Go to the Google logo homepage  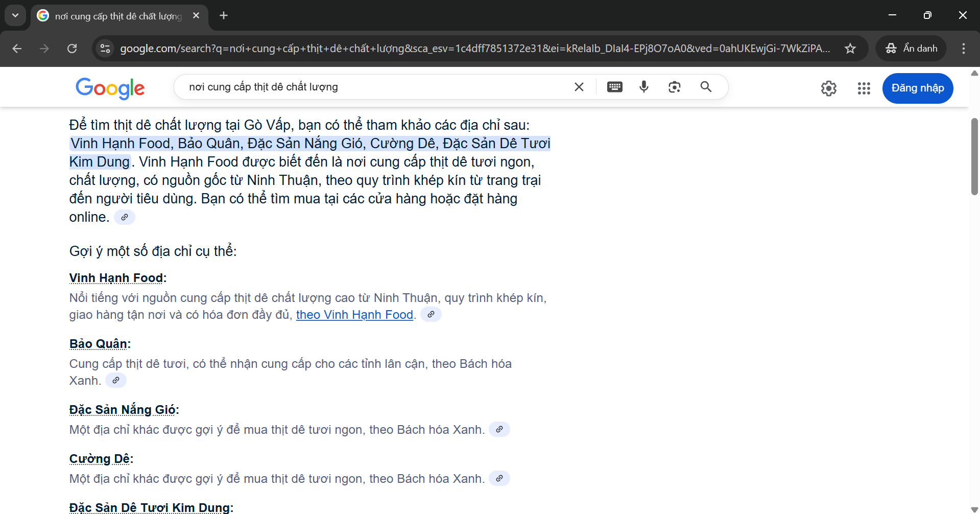(x=110, y=88)
